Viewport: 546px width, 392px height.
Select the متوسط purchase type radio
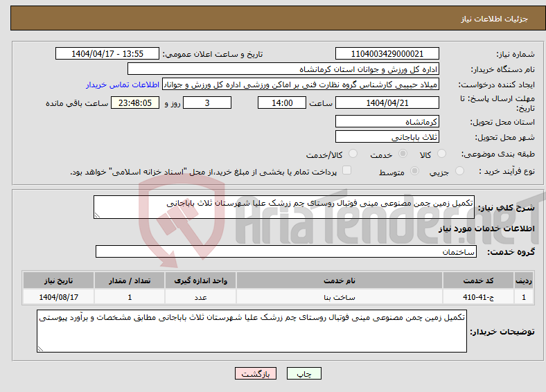[x=414, y=170]
